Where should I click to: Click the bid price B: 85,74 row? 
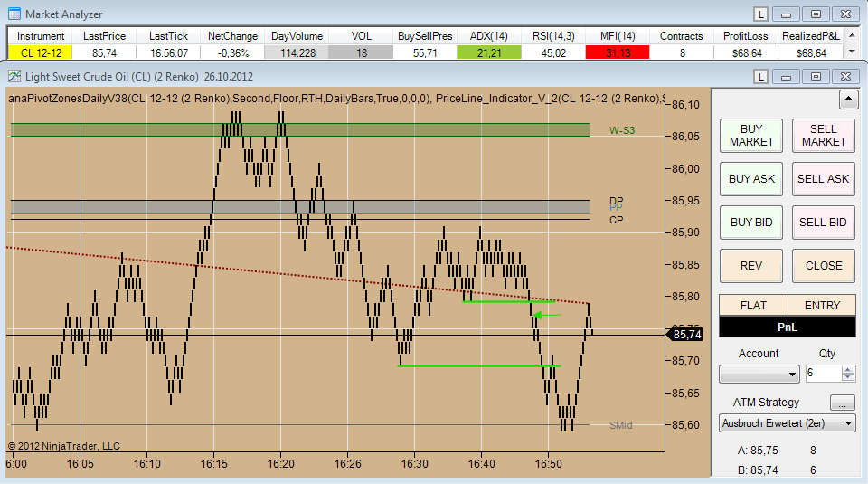click(x=777, y=470)
